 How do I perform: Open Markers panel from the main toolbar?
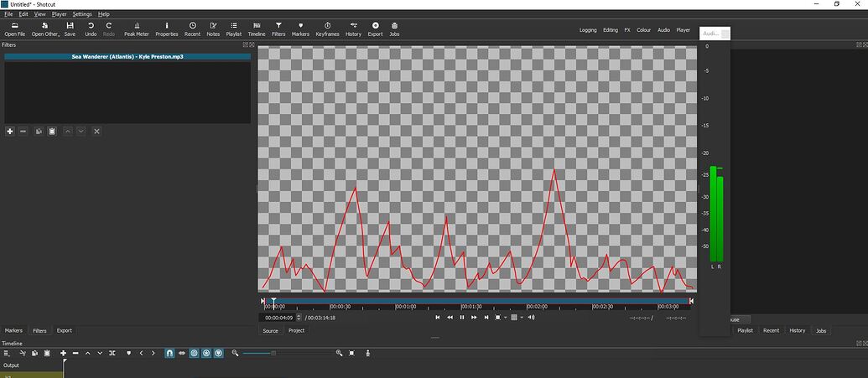pos(300,29)
